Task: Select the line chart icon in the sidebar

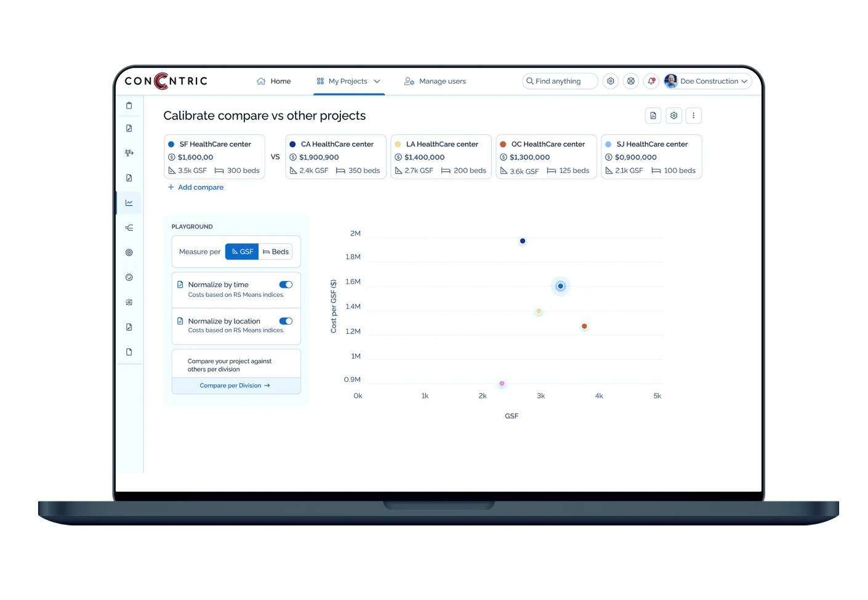Action: click(129, 203)
